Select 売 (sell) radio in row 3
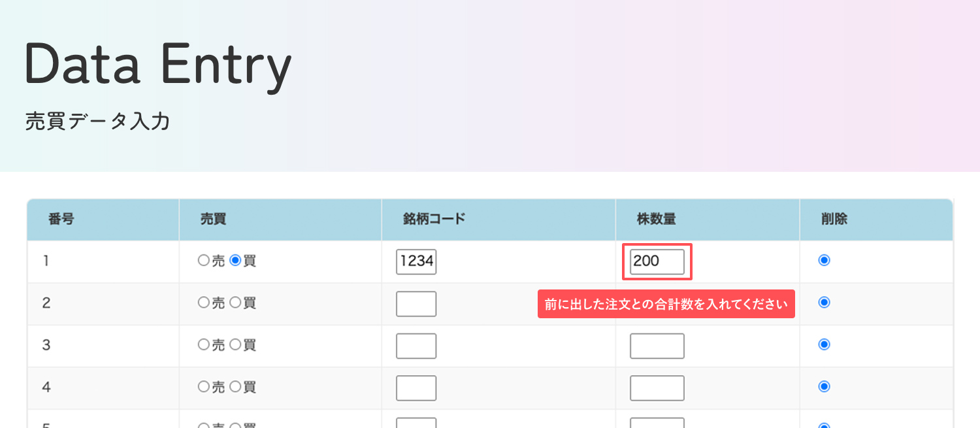 click(x=203, y=344)
